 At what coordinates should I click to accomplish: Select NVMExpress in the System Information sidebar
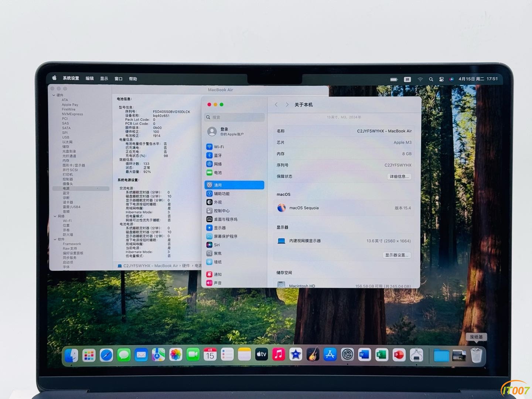[x=72, y=114]
